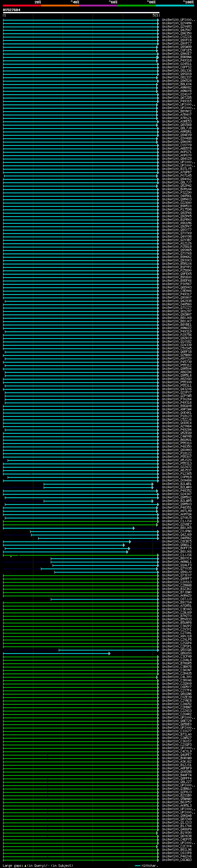Open hit UniRef100_Q96350

click(x=176, y=33)
